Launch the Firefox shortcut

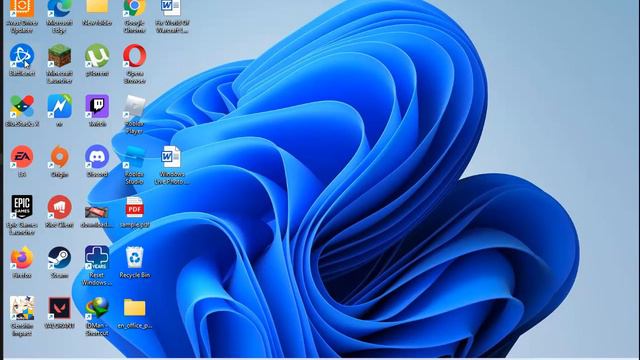pyautogui.click(x=22, y=258)
